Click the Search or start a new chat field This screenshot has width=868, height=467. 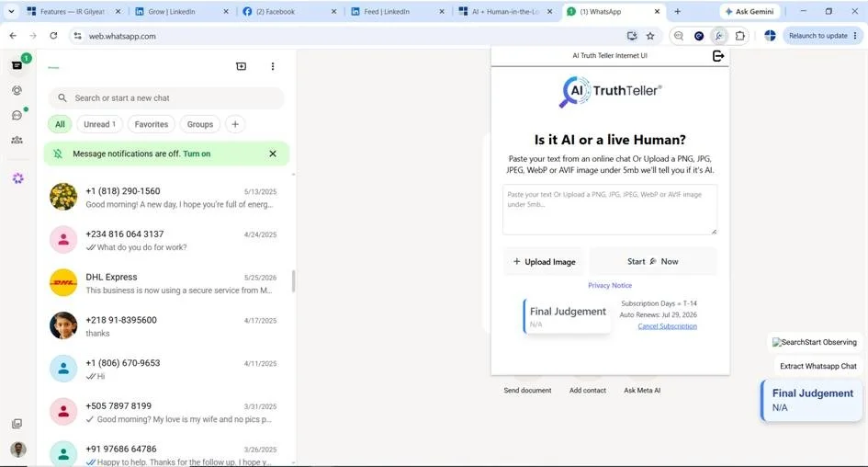pyautogui.click(x=166, y=98)
